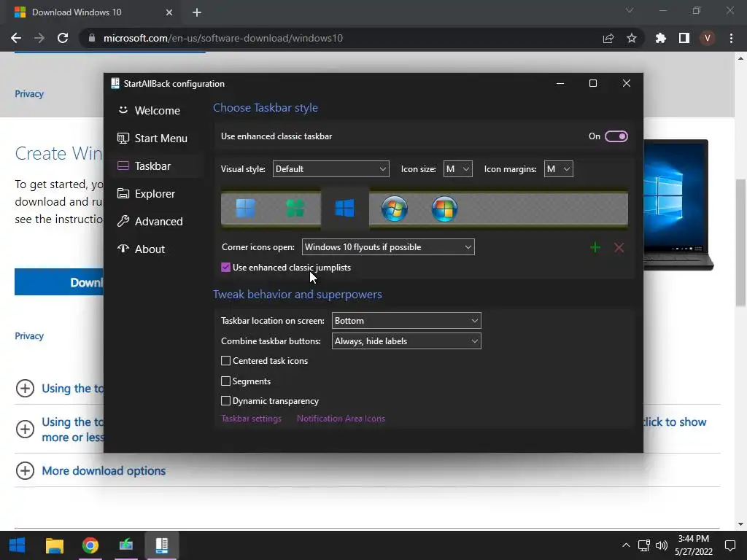The width and height of the screenshot is (747, 560).
Task: Open Combine taskbar buttons dropdown
Action: click(x=406, y=341)
